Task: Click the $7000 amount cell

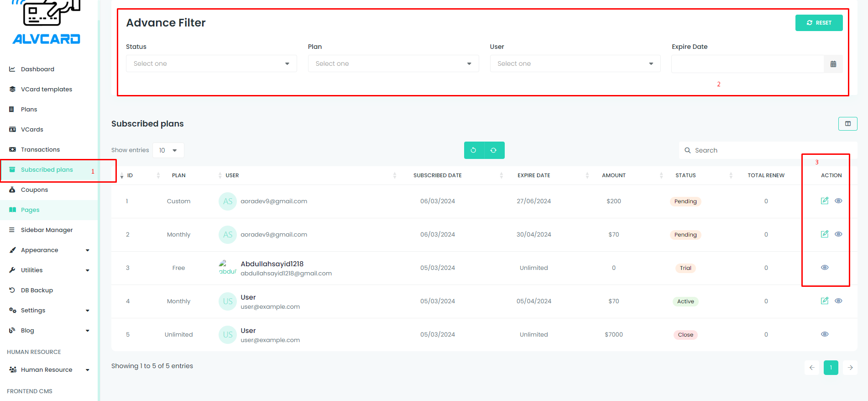Action: pyautogui.click(x=614, y=334)
